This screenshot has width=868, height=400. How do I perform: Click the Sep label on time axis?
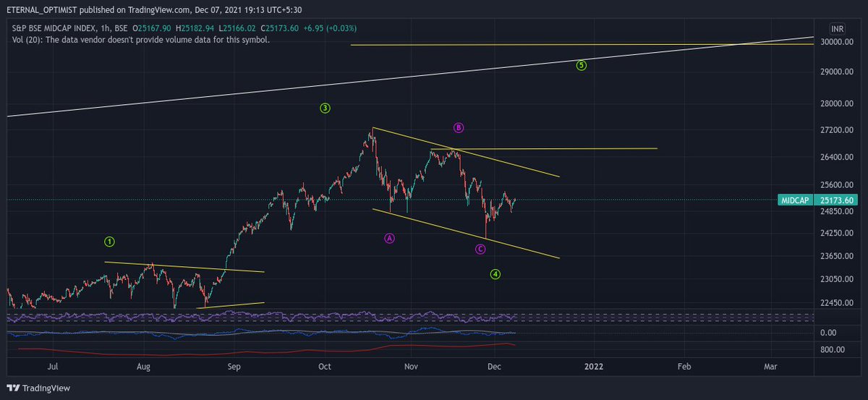click(234, 367)
